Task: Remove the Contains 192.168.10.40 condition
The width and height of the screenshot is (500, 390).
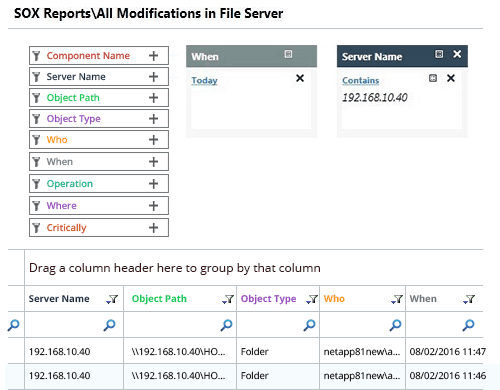Action: [451, 78]
